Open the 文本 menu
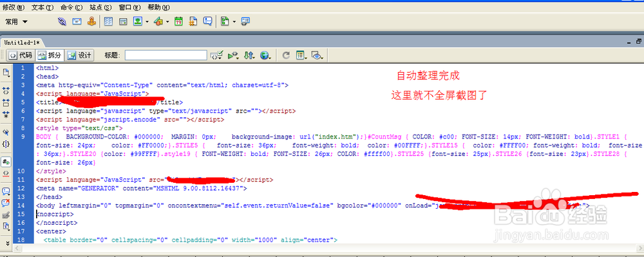Image resolution: width=644 pixels, height=257 pixels. pyautogui.click(x=43, y=7)
